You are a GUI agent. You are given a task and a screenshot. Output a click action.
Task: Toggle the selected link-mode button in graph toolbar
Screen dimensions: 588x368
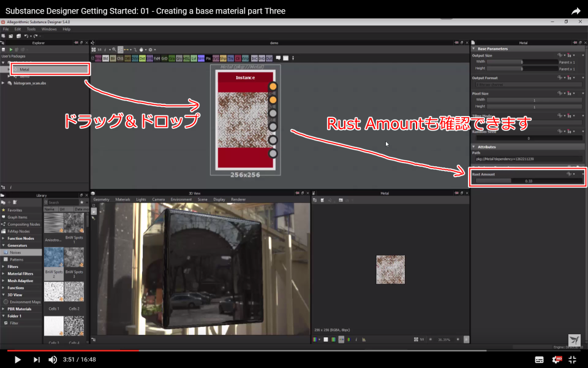tap(121, 50)
